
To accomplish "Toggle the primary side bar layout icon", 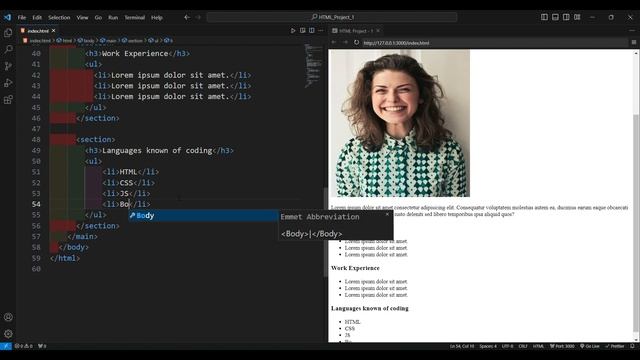I will point(544,17).
